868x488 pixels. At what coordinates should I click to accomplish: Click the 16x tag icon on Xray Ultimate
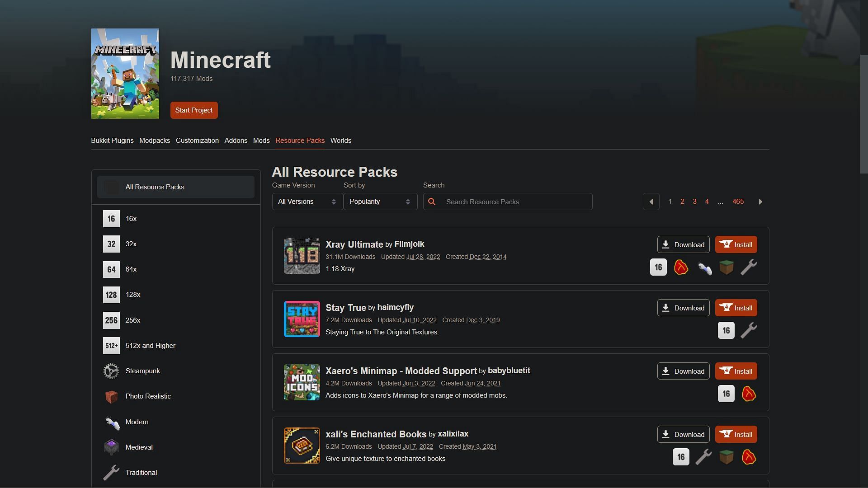[x=658, y=267]
